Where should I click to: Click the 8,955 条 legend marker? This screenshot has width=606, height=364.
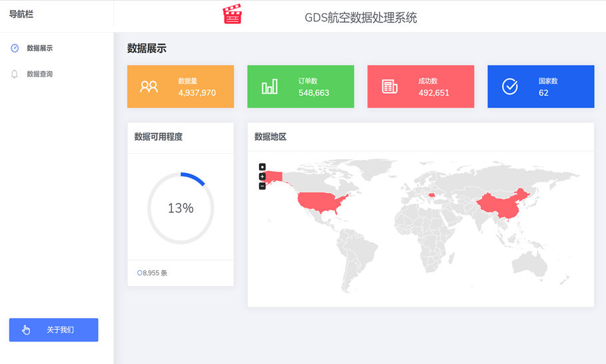point(140,273)
